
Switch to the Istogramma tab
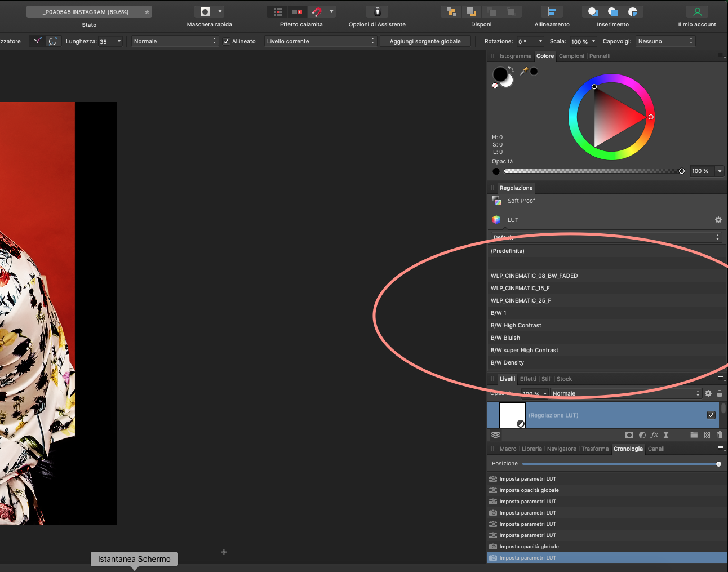[x=516, y=56]
